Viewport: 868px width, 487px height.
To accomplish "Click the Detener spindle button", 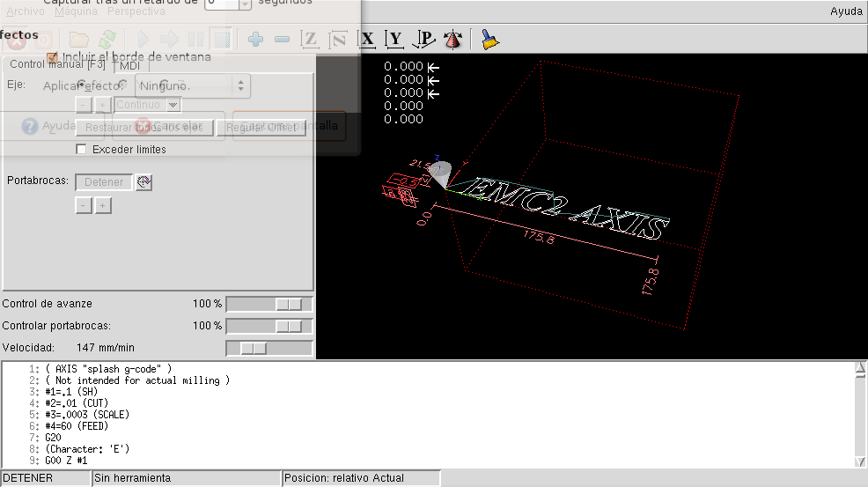I will tap(104, 181).
